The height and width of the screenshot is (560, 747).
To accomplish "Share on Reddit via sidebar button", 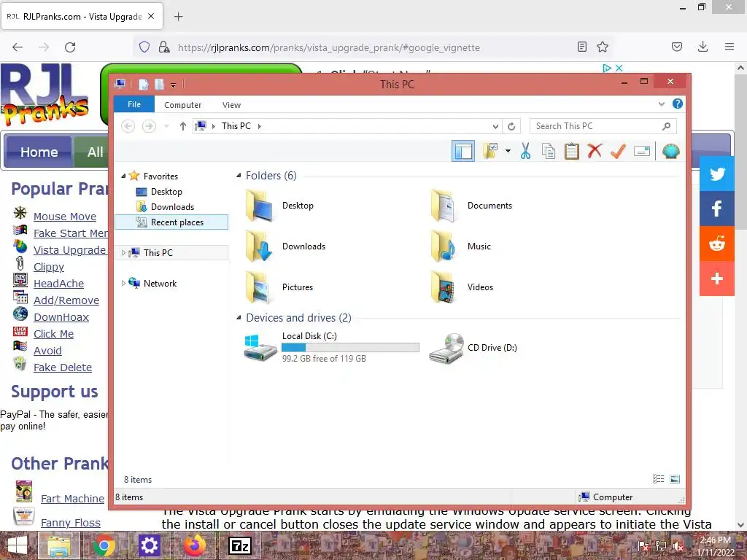I will click(x=717, y=244).
